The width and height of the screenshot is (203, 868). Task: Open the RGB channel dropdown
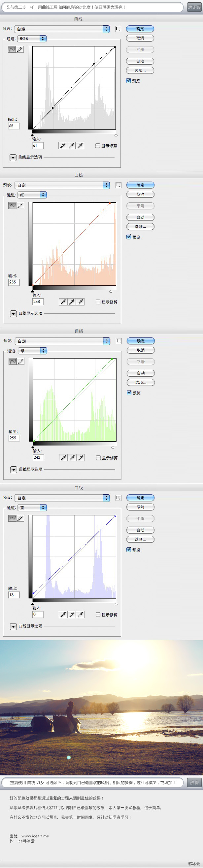coord(32,39)
